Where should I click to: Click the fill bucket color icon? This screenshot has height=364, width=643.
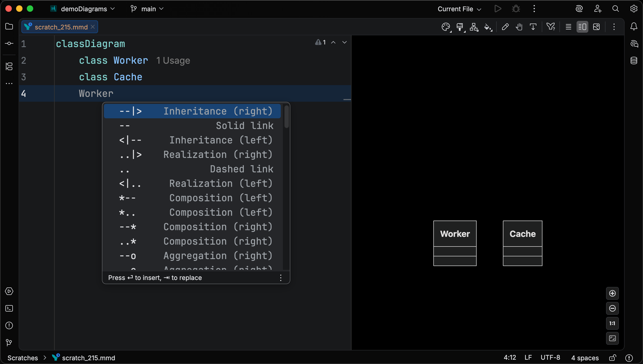click(488, 27)
